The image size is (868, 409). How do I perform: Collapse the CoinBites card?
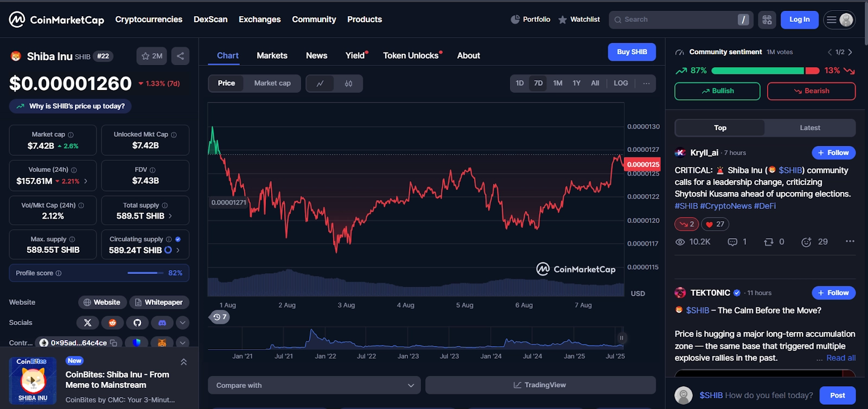click(x=183, y=362)
